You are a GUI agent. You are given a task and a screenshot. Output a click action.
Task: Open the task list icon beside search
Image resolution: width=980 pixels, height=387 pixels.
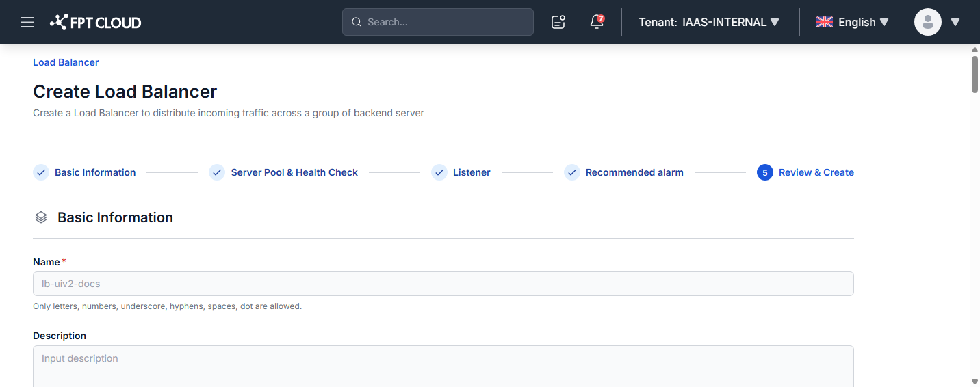[x=558, y=22]
